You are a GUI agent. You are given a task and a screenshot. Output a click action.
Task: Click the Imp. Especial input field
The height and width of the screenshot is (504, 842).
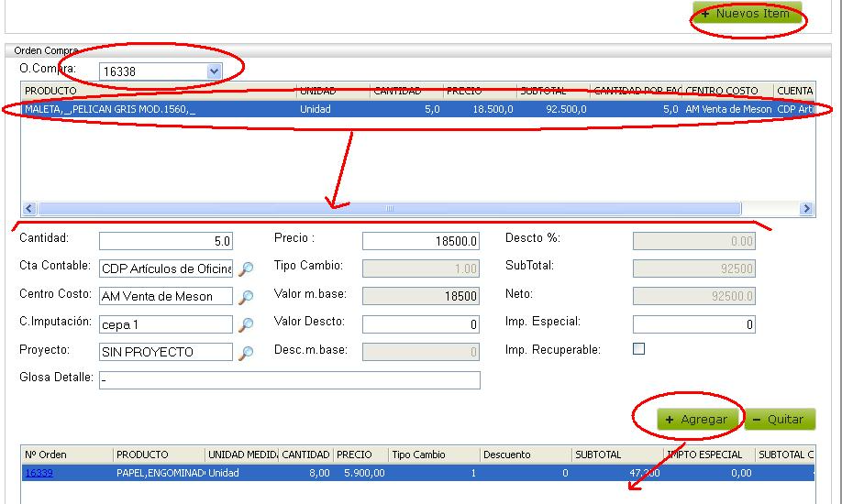(693, 324)
